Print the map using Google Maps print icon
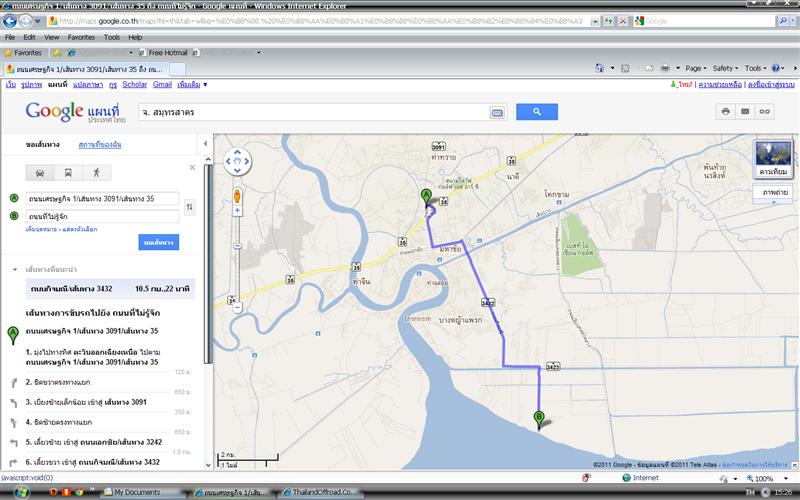800x500 pixels. 725,112
